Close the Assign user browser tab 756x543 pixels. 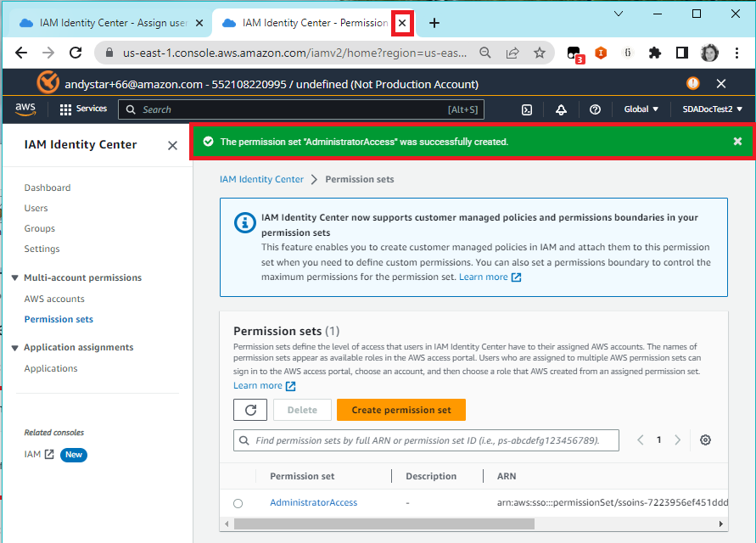click(x=199, y=23)
